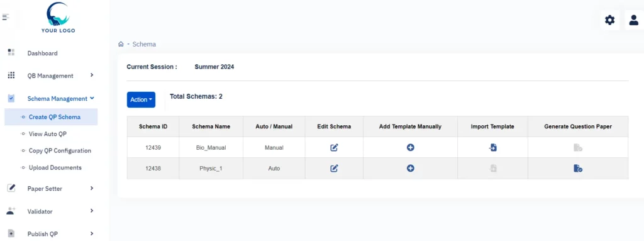Screen dimensions: 644x241
Task: Click the Validator person icon
Action: click(11, 211)
